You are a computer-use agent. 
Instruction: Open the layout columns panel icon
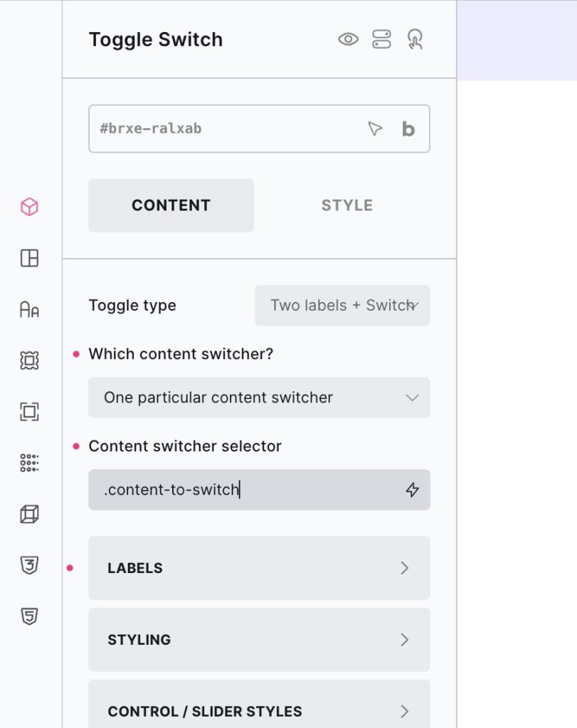28,258
